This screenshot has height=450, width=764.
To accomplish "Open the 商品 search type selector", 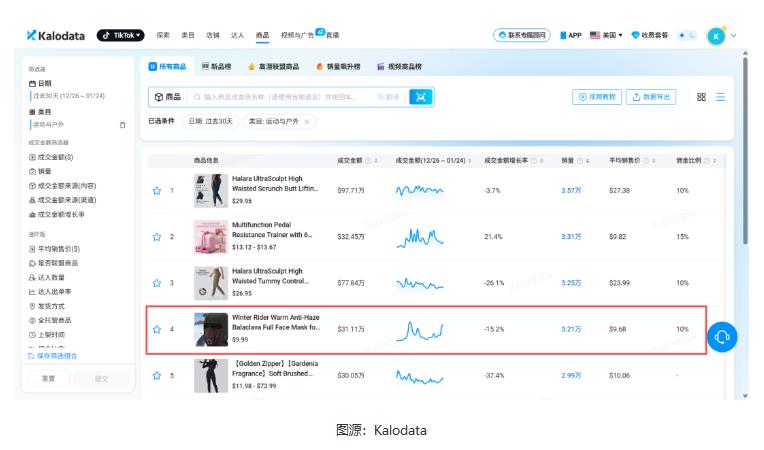I will (x=168, y=97).
